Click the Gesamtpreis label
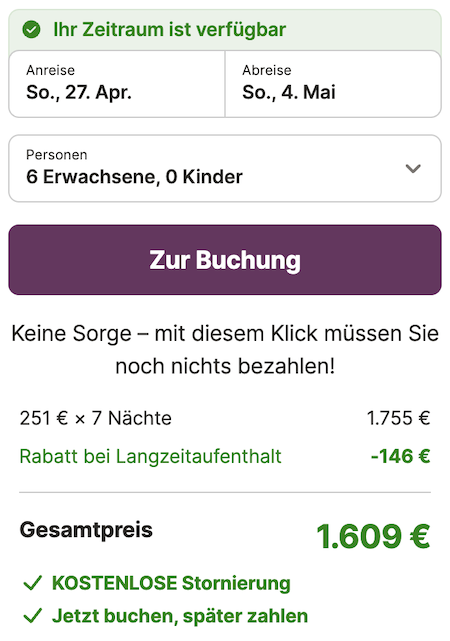 point(86,530)
